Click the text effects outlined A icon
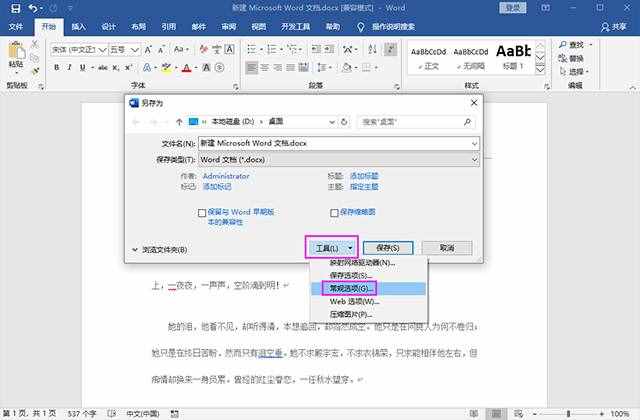640x420 pixels. 147,67
